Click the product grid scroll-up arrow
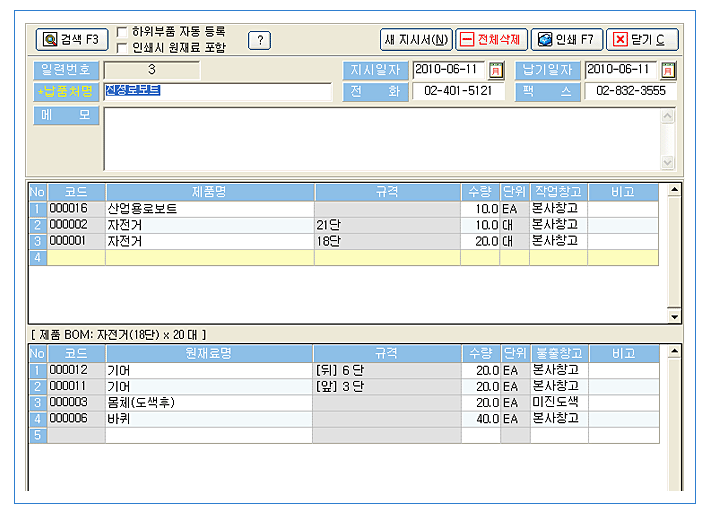The width and height of the screenshot is (710, 514). [x=674, y=189]
